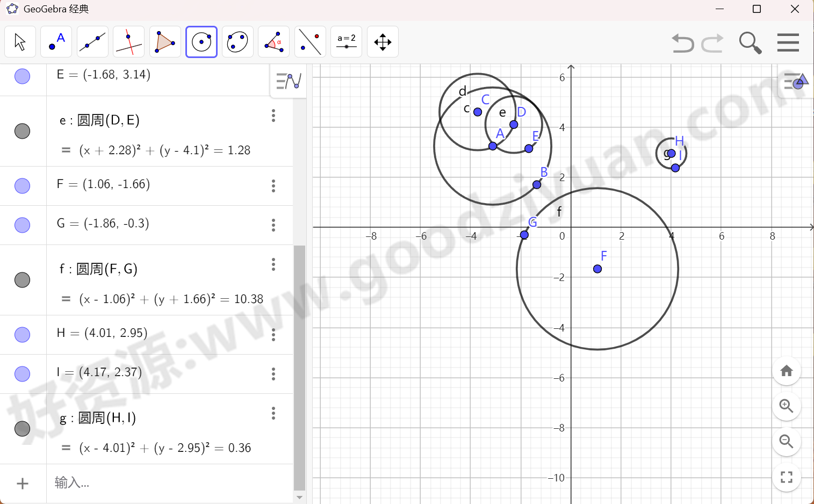The height and width of the screenshot is (504, 814).
Task: Click the plus button to add input
Action: (22, 483)
